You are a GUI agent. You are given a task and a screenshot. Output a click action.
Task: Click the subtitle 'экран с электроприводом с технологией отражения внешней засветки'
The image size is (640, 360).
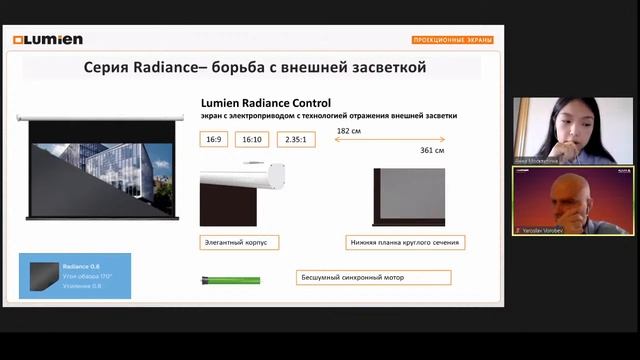coord(329,116)
